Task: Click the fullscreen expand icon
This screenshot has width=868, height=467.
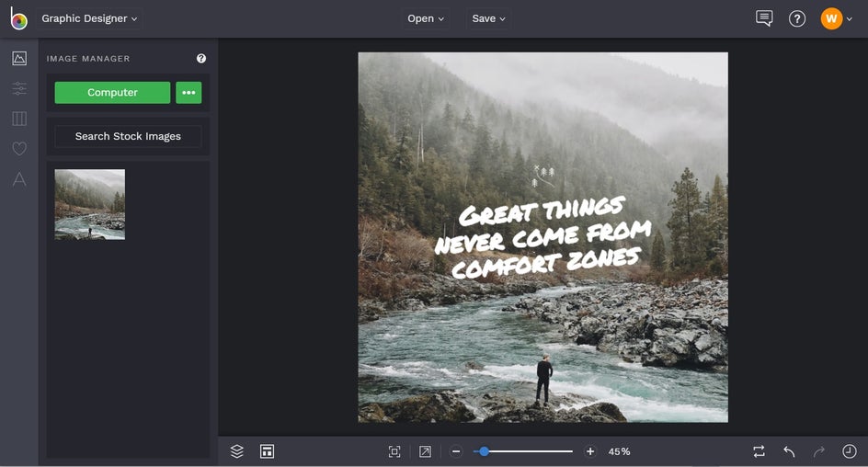Action: coord(425,451)
